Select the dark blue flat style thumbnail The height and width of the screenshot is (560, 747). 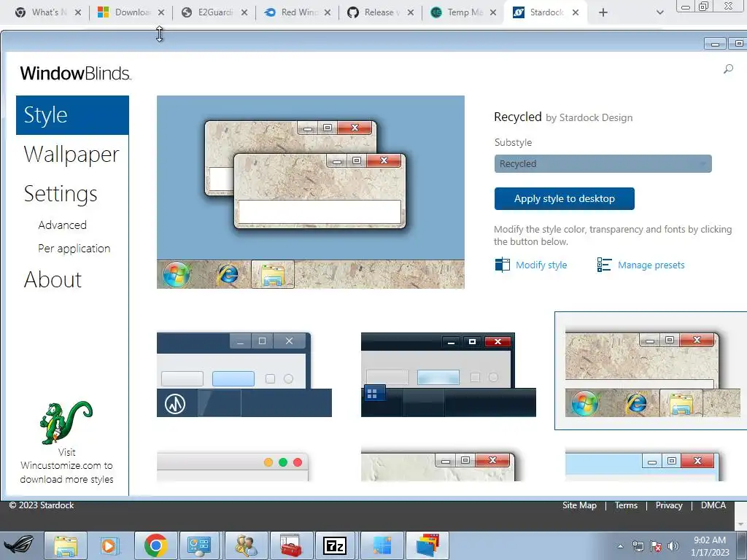click(244, 375)
